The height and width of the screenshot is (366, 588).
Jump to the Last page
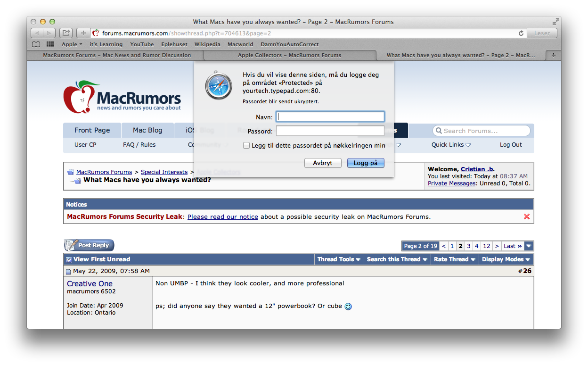[x=513, y=246]
